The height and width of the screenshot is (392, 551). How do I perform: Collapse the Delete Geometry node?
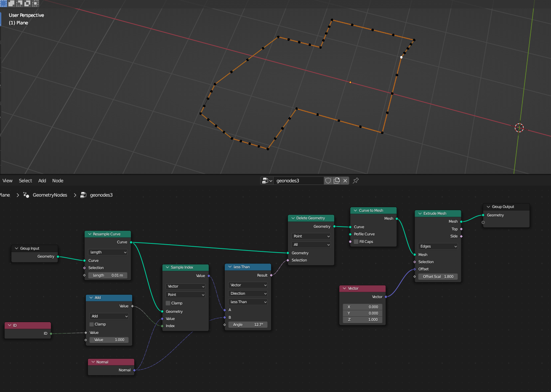[293, 218]
